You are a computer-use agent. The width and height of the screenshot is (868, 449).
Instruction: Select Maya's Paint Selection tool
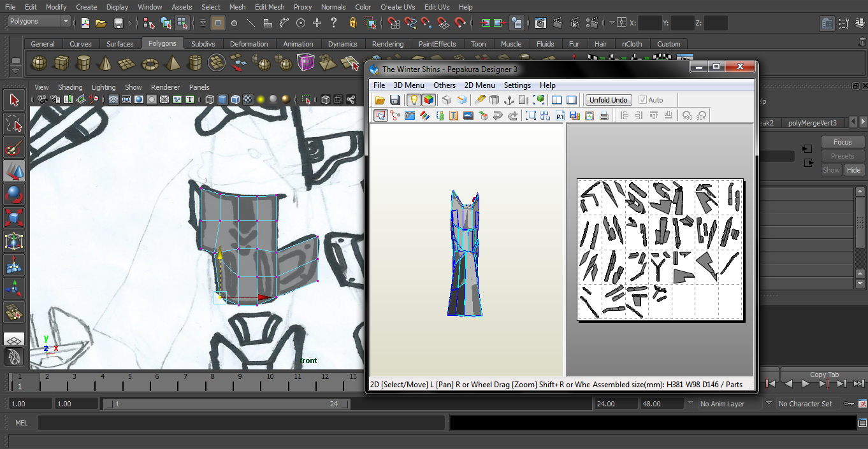coord(14,148)
